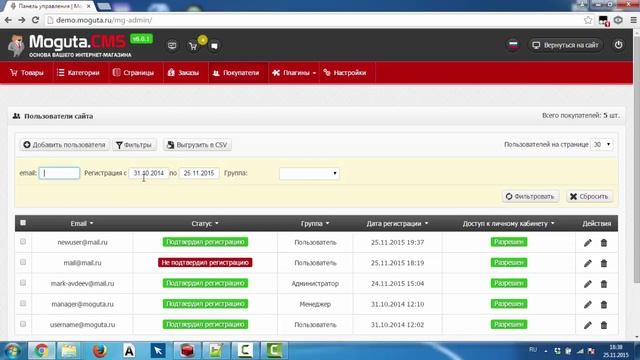Check the newuser@mail.ru row checkbox
The image size is (640, 360).
point(23,242)
